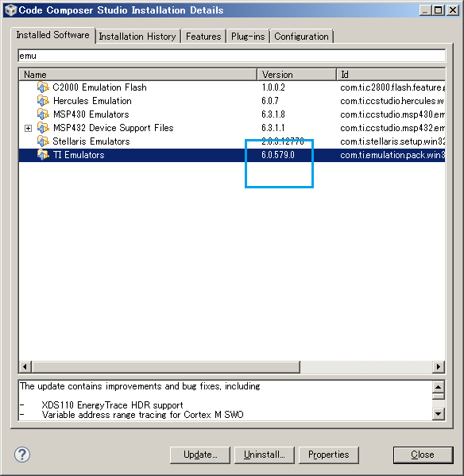
Task: Click version value 6.0.579.0
Action: pos(278,155)
